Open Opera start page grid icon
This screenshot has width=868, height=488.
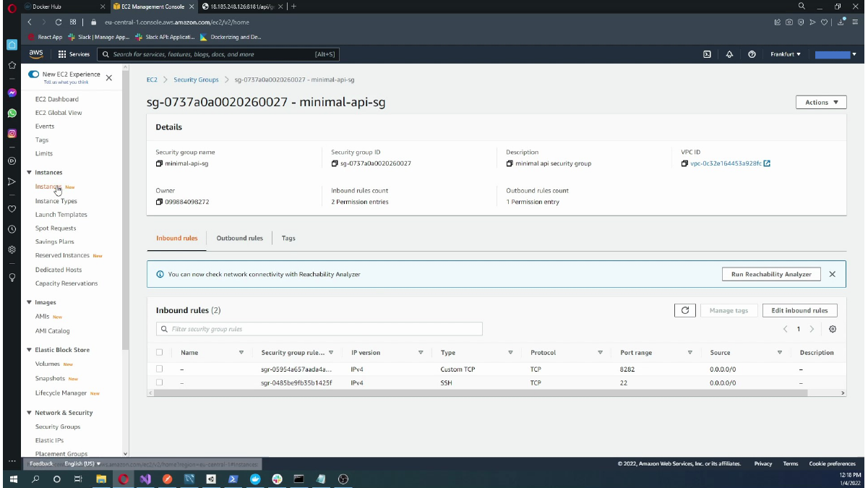[x=73, y=22]
